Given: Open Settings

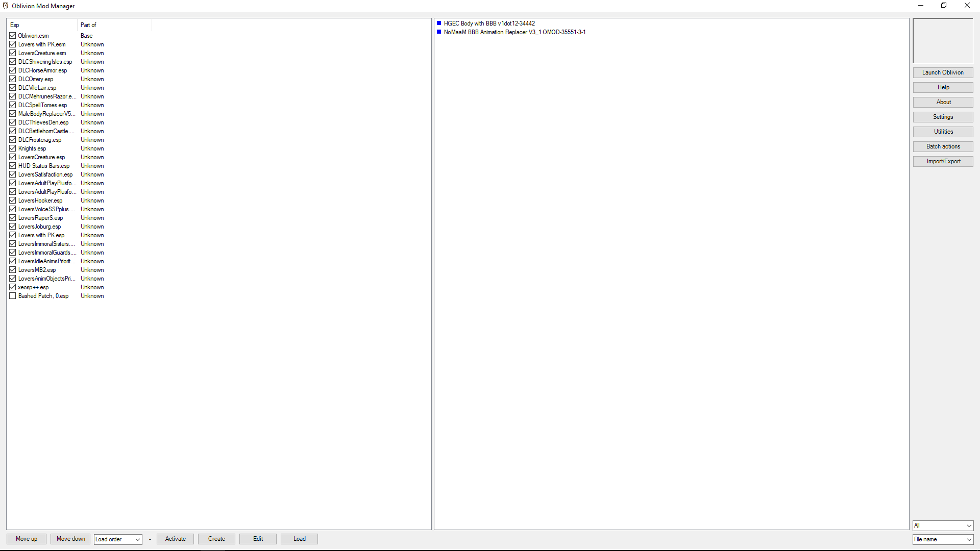Looking at the screenshot, I should (943, 117).
